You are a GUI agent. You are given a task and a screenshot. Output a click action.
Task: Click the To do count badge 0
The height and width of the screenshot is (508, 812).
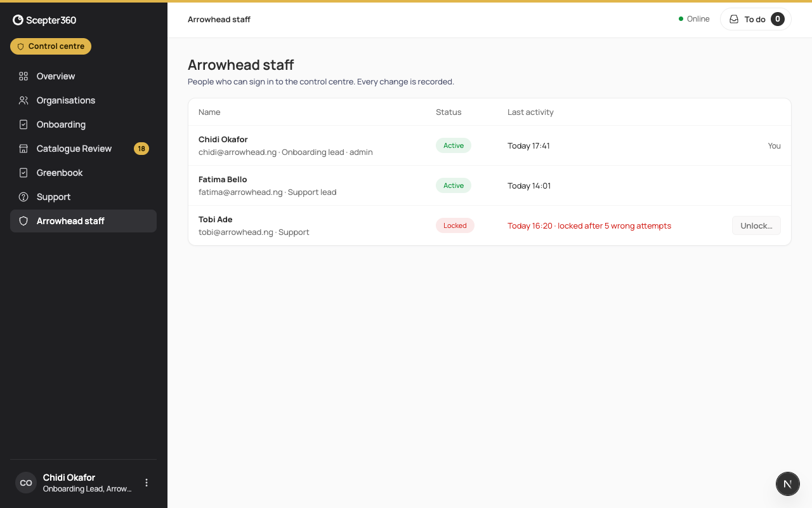tap(778, 19)
